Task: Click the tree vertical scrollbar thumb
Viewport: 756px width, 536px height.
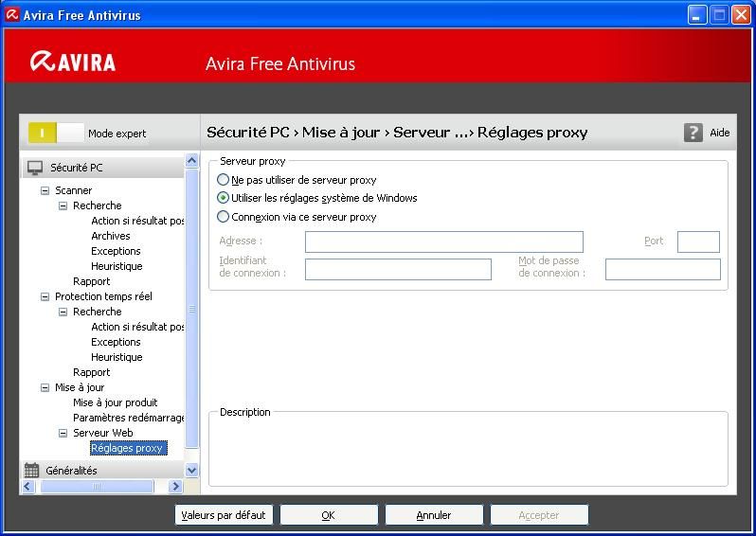Action: pyautogui.click(x=192, y=309)
